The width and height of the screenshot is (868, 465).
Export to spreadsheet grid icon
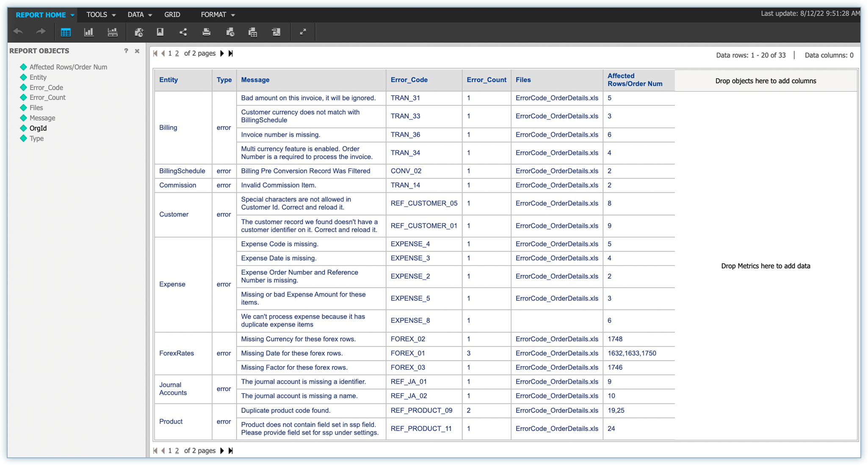coord(253,32)
